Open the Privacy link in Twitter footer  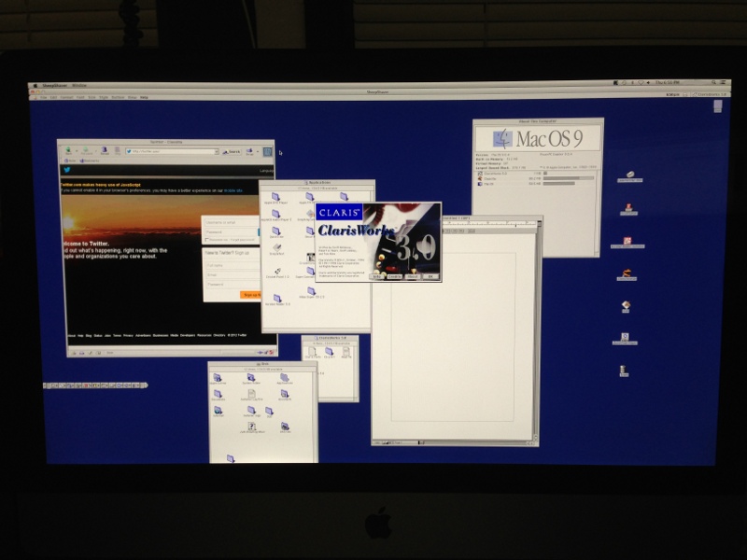click(128, 335)
